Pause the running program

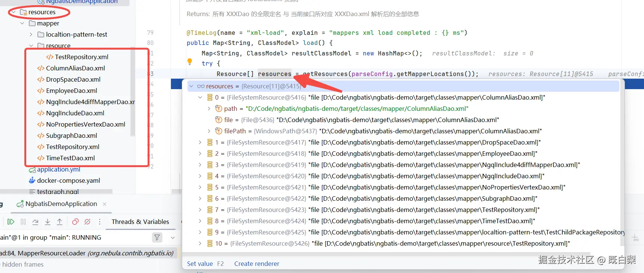pos(23,222)
